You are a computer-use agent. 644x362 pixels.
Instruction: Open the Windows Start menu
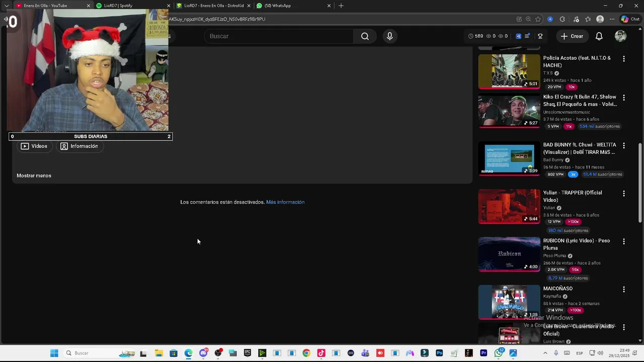[54, 353]
